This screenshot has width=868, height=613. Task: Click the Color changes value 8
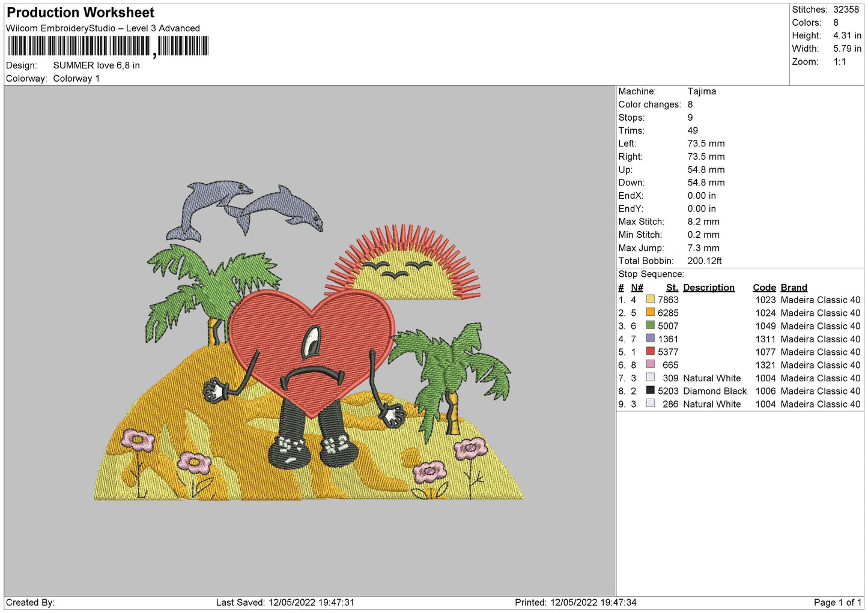click(690, 104)
